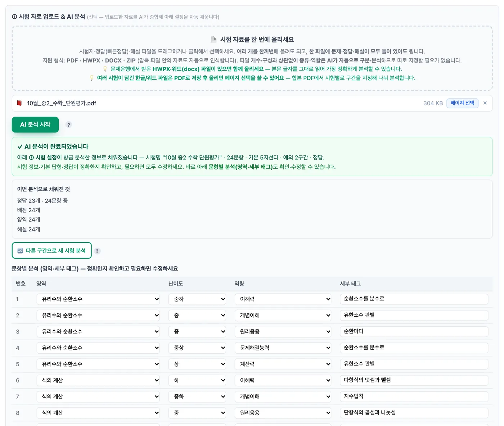
Task: Edit question 4 세부 태그 field
Action: coord(414,348)
